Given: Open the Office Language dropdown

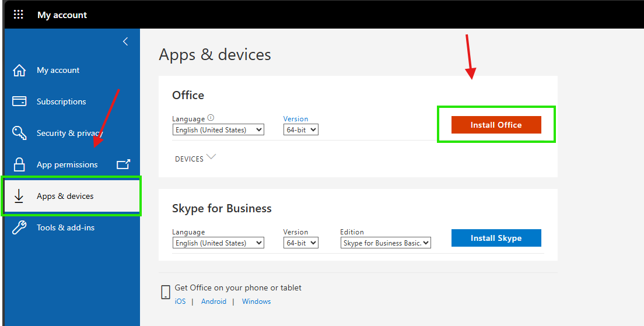Looking at the screenshot, I should pos(218,129).
